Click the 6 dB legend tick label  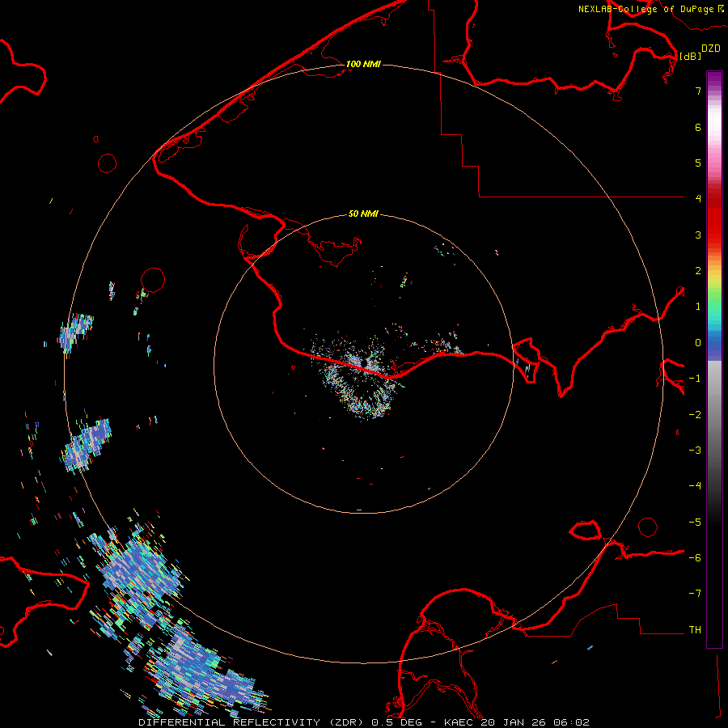coord(698,127)
